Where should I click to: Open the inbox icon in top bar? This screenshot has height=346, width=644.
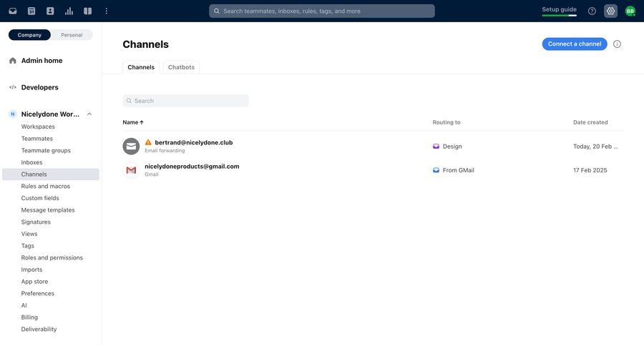(13, 11)
